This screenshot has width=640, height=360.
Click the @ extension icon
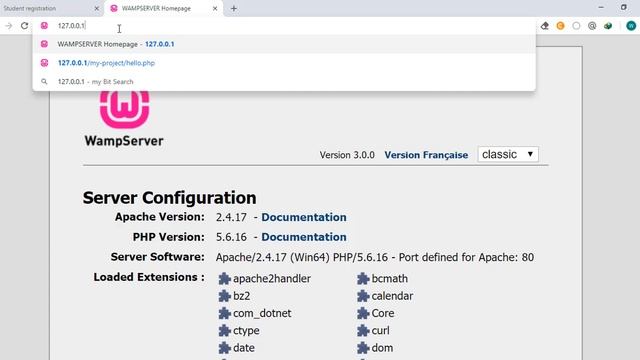[x=592, y=26]
